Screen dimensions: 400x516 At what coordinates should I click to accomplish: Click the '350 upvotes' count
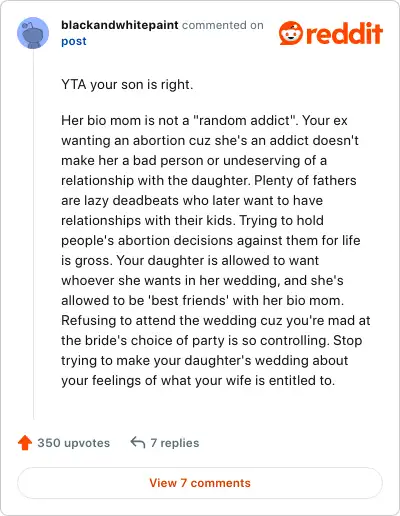pyautogui.click(x=74, y=443)
